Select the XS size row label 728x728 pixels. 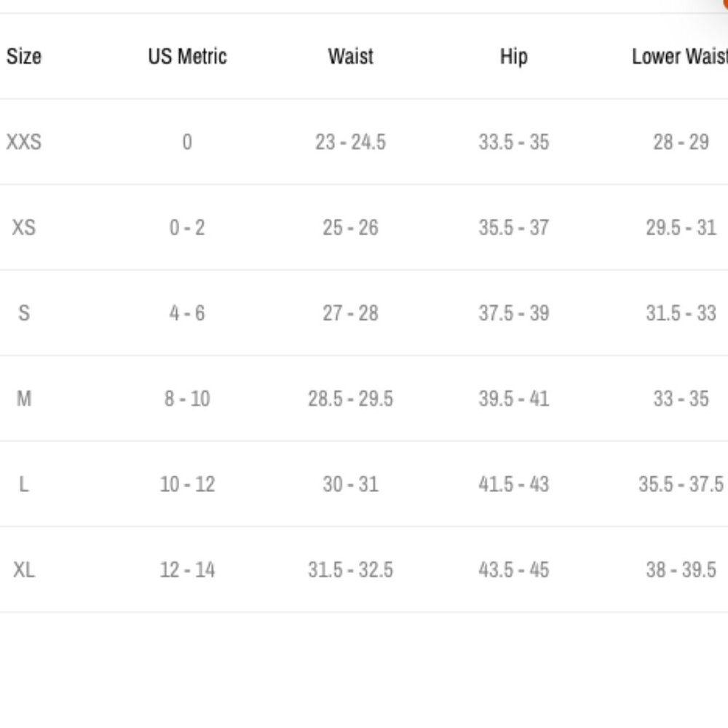(x=24, y=227)
